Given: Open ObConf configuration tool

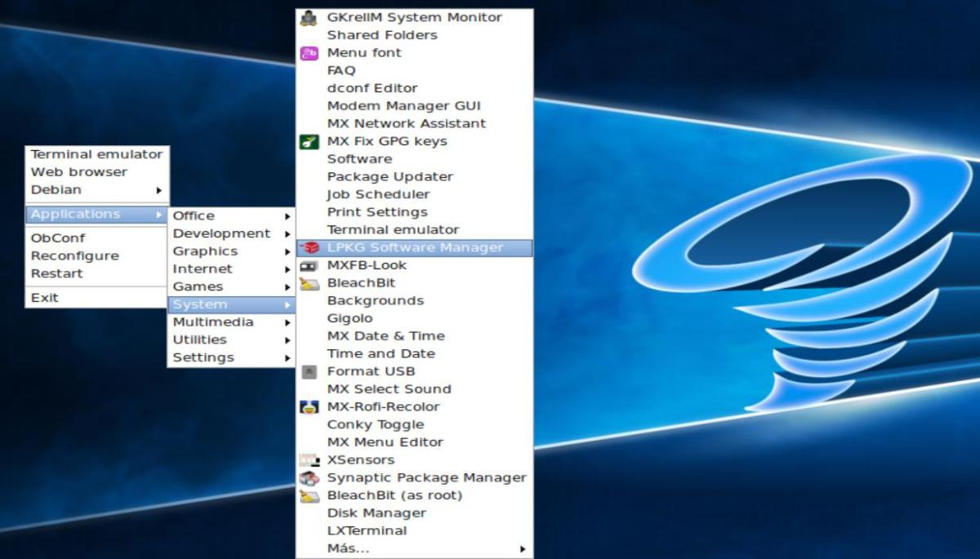Looking at the screenshot, I should [x=58, y=238].
